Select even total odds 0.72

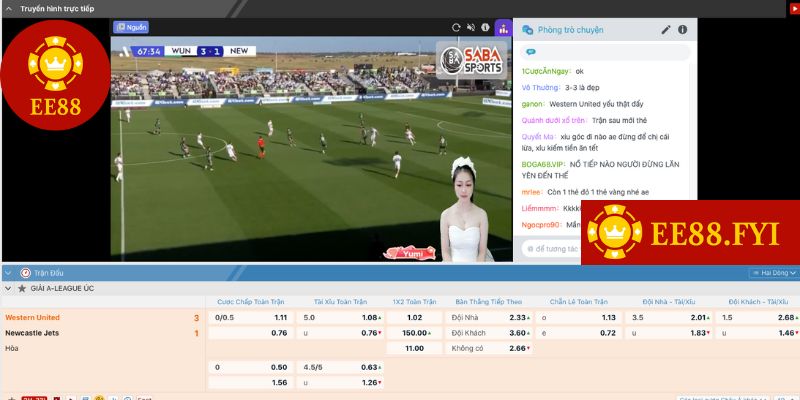(x=579, y=333)
